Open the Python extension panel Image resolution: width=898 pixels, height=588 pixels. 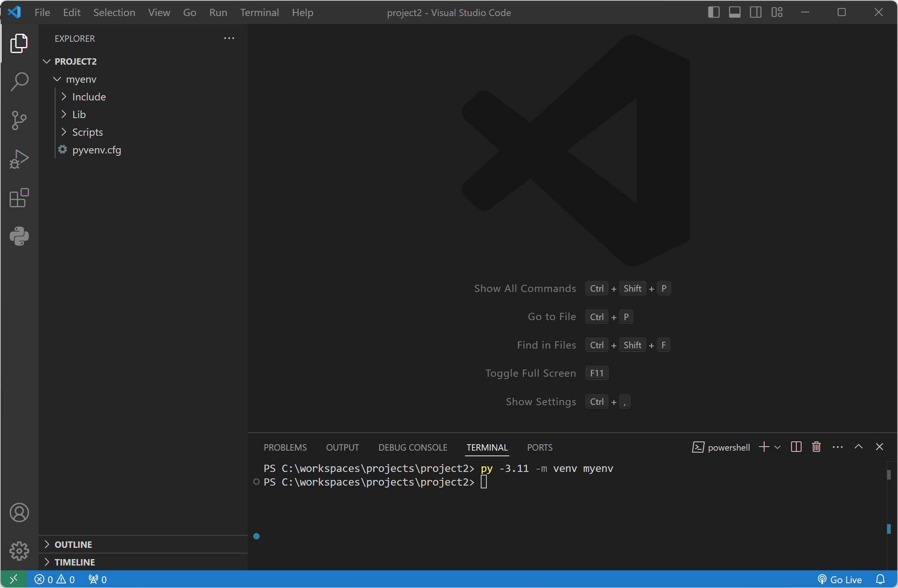tap(19, 236)
